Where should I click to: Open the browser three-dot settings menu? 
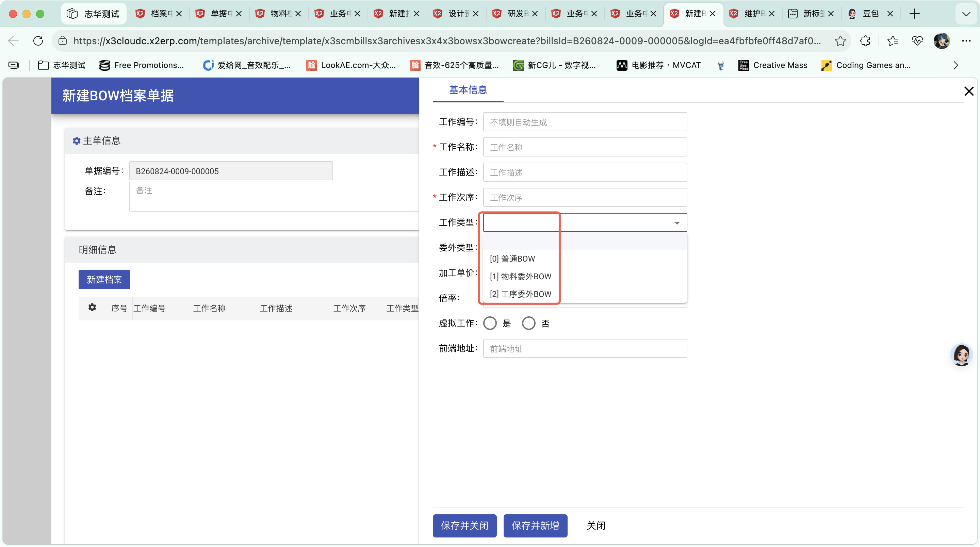(966, 41)
